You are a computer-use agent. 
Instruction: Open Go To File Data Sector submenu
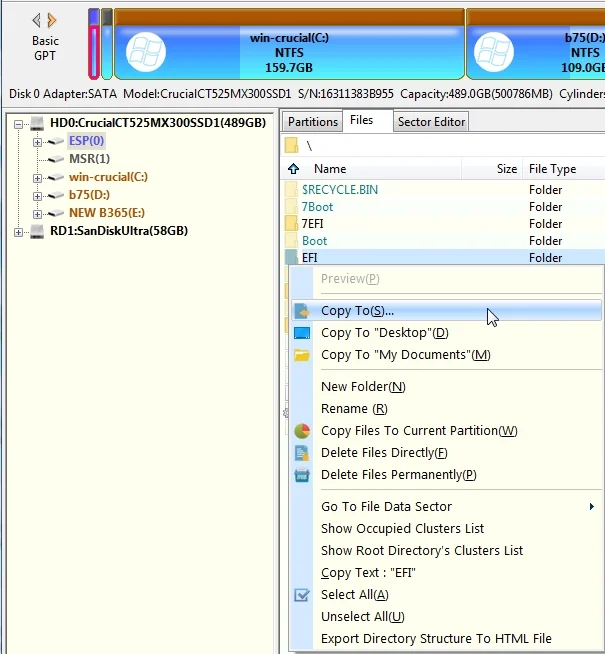[x=446, y=507]
